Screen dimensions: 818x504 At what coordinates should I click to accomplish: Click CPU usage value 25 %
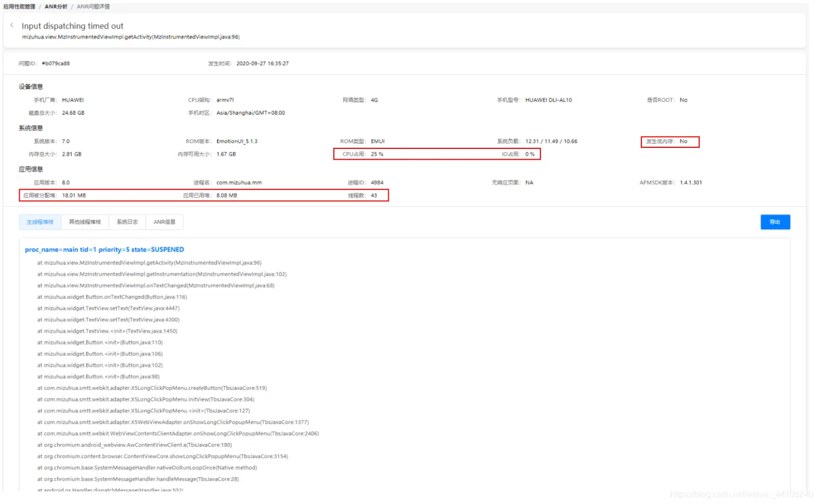click(377, 154)
